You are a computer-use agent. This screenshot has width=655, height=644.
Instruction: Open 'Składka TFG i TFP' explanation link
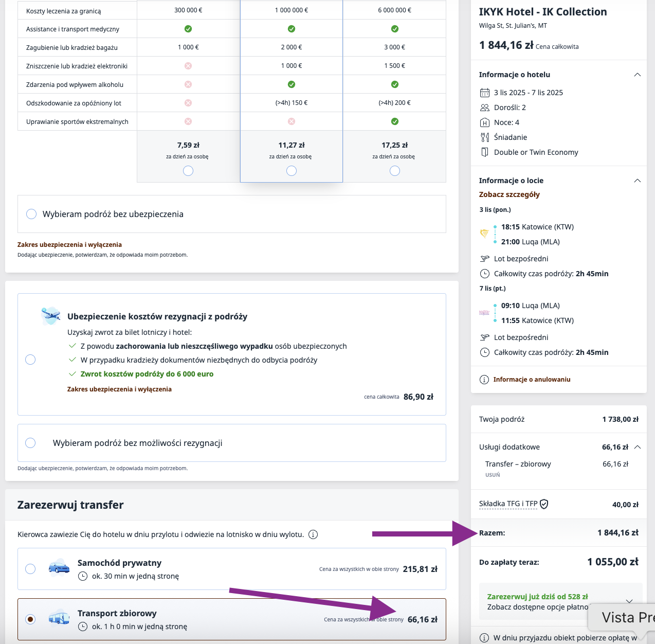pos(508,504)
